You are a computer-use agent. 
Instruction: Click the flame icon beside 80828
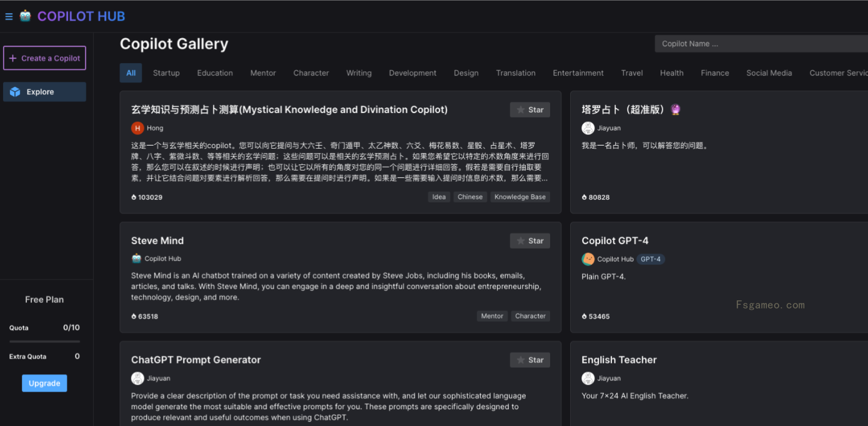(584, 197)
